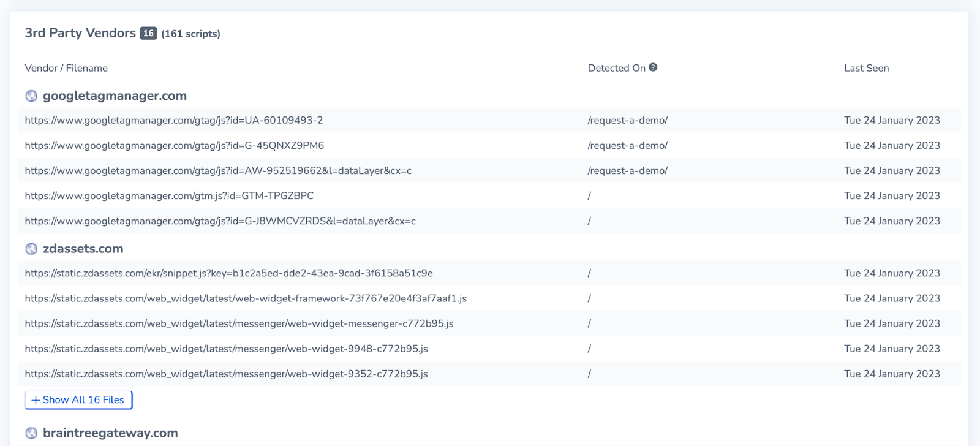Click the Last Seen date in the G-J8WMCVZRDS row
Image resolution: width=980 pixels, height=446 pixels.
click(x=892, y=221)
